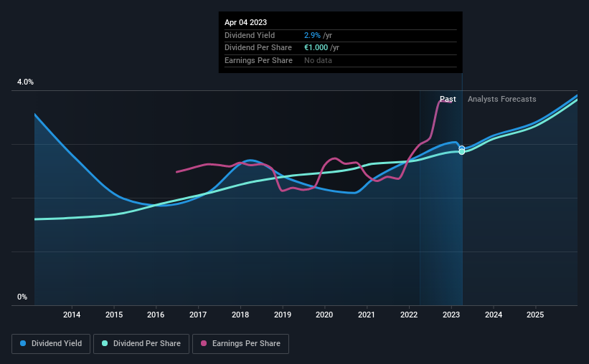The height and width of the screenshot is (364, 589).
Task: Click the 2015 x-axis label
Action: pos(114,315)
